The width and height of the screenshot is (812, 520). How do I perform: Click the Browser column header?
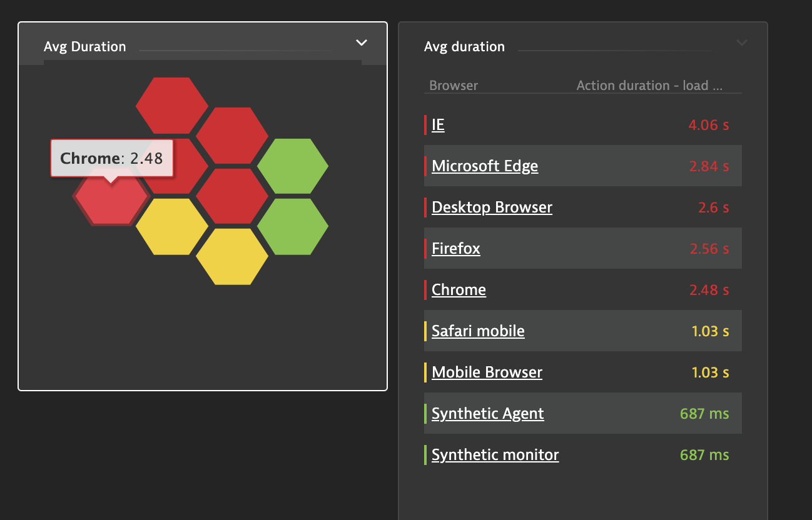(x=454, y=86)
